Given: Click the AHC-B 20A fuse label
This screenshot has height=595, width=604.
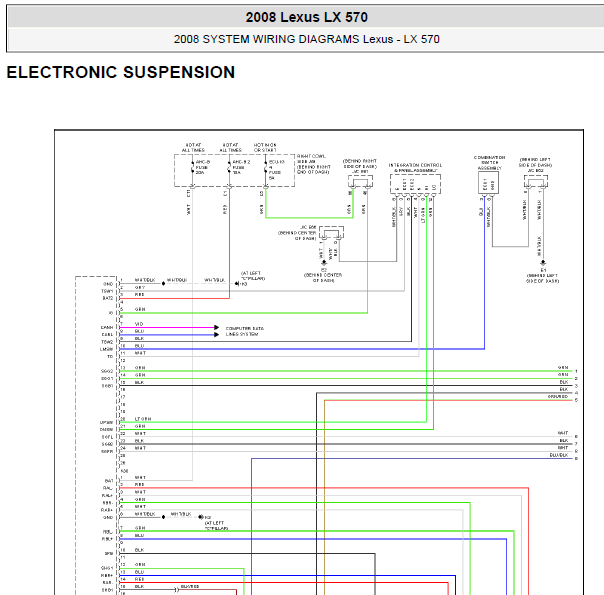Looking at the screenshot, I should click(203, 167).
